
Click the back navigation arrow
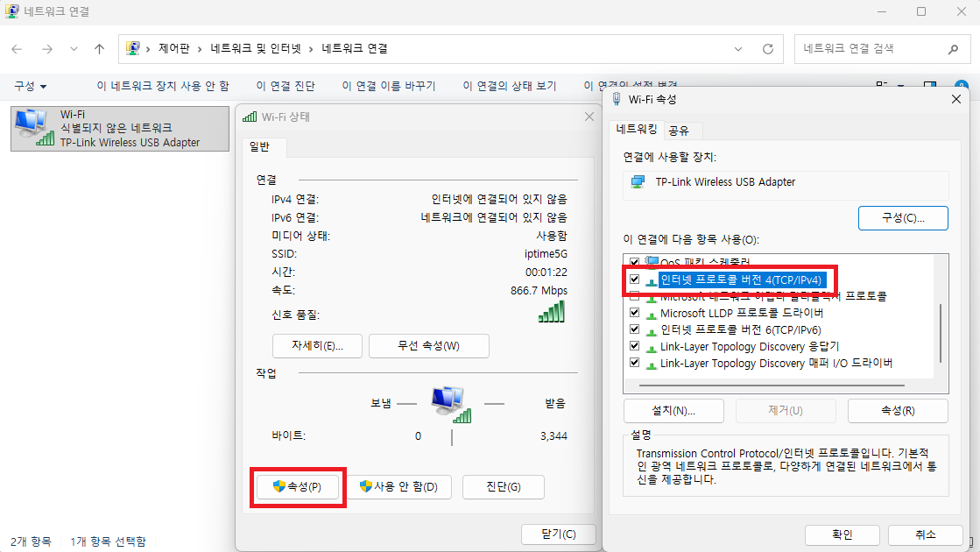tap(16, 48)
